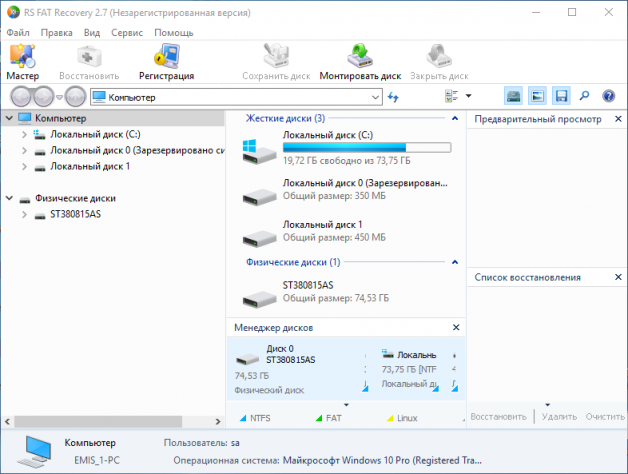Open help with the question mark icon
This screenshot has width=628, height=474.
[x=608, y=96]
